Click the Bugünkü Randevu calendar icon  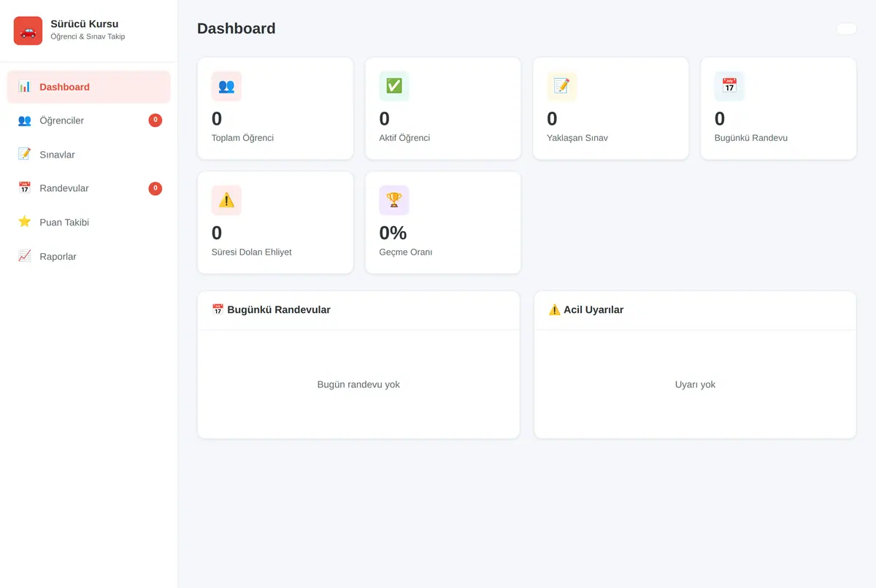(729, 86)
